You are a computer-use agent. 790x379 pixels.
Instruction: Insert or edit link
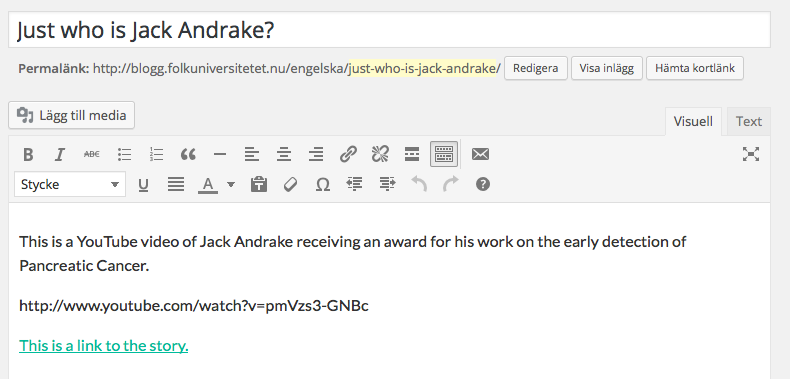(348, 154)
